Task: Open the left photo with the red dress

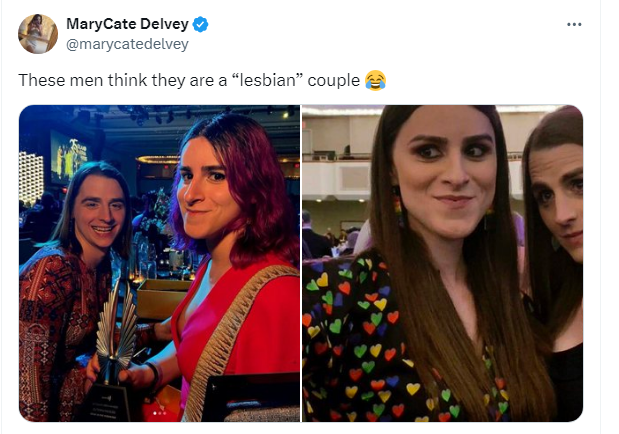Action: 159,263
